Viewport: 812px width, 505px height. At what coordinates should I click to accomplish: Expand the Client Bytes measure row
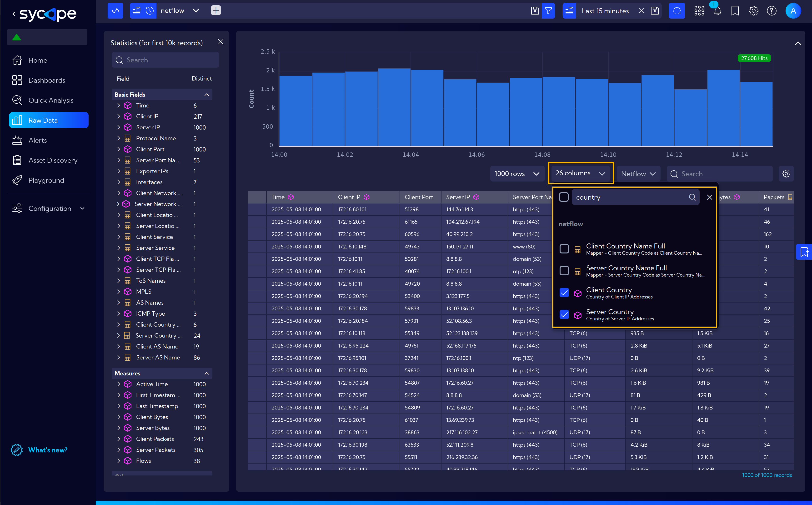click(119, 417)
